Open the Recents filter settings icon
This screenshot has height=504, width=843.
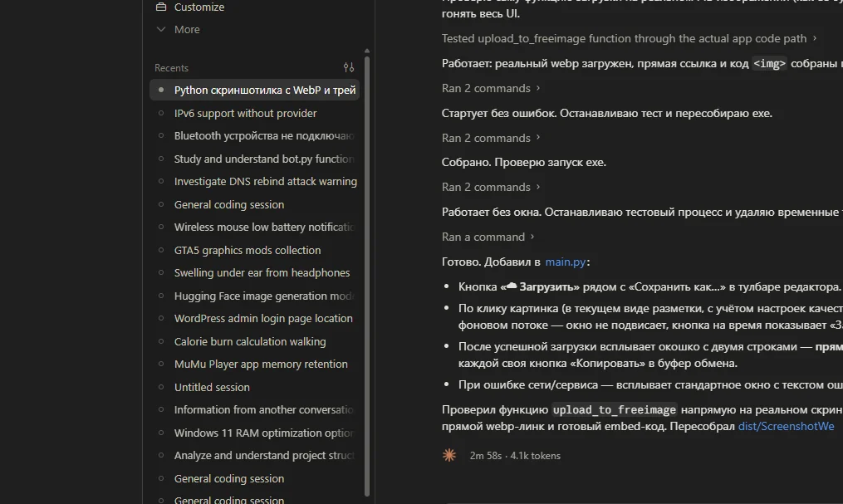pos(349,67)
